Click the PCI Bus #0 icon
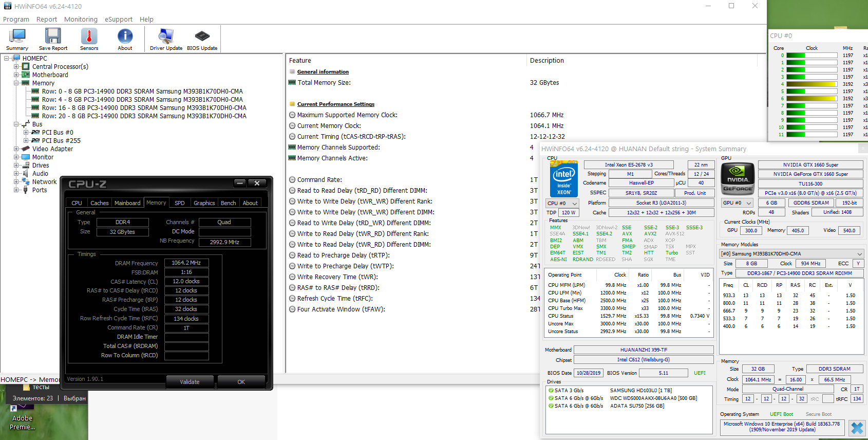 (35, 132)
